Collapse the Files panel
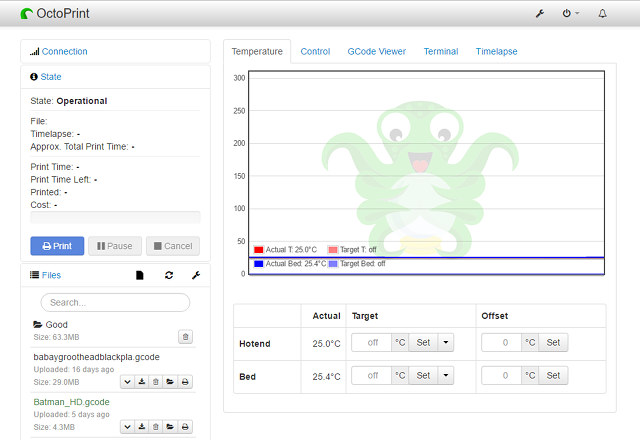This screenshot has height=440, width=640. pos(51,275)
